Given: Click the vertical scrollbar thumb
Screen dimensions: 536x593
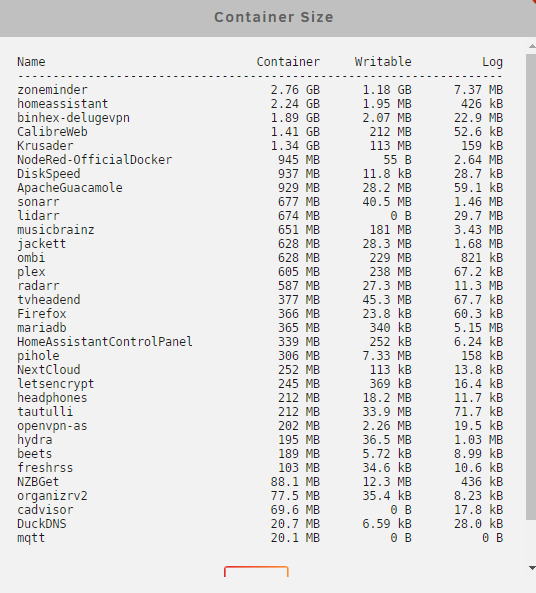Looking at the screenshot, I should pyautogui.click(x=531, y=287).
